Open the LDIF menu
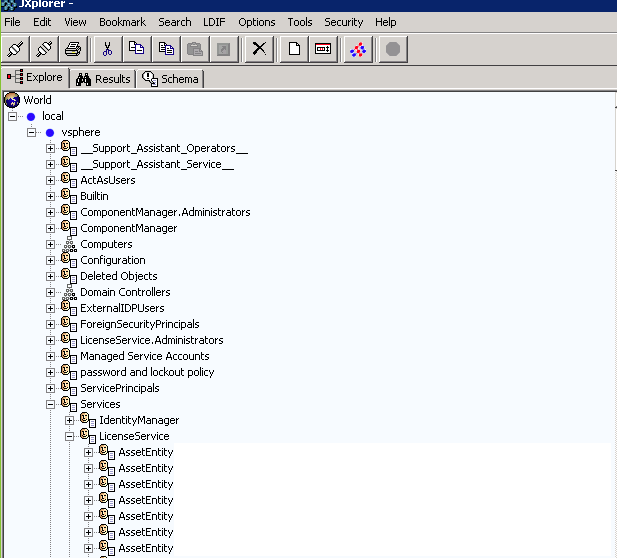This screenshot has height=558, width=617. pos(214,22)
